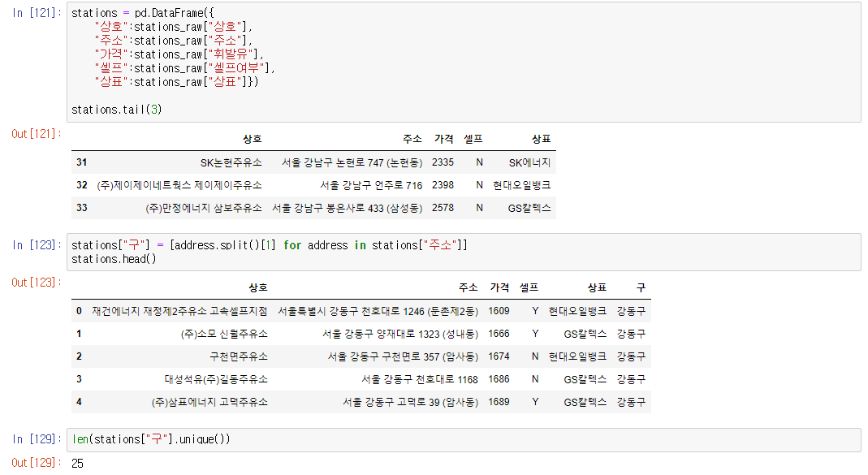Click the code cell In [121] editor
Viewport: 868px width, 475px height.
(464, 62)
